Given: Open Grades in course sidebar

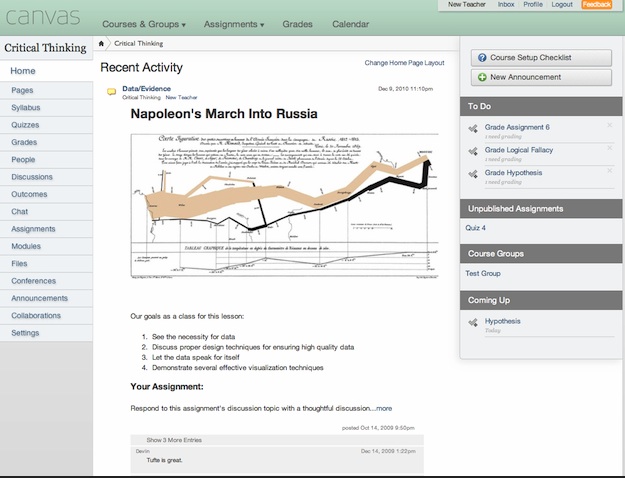Looking at the screenshot, I should pos(46,142).
